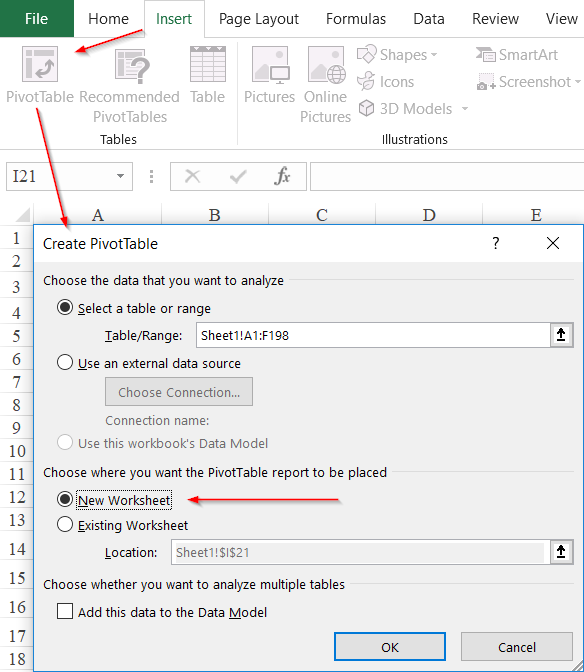Expand the Name Box dropdown arrow
Viewport: 584px width, 672px height.
click(x=120, y=176)
